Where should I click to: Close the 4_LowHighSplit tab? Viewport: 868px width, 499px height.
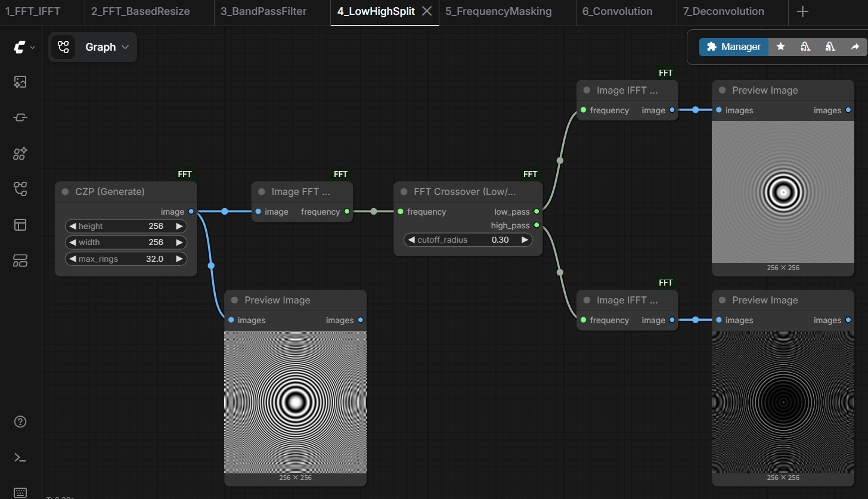427,11
